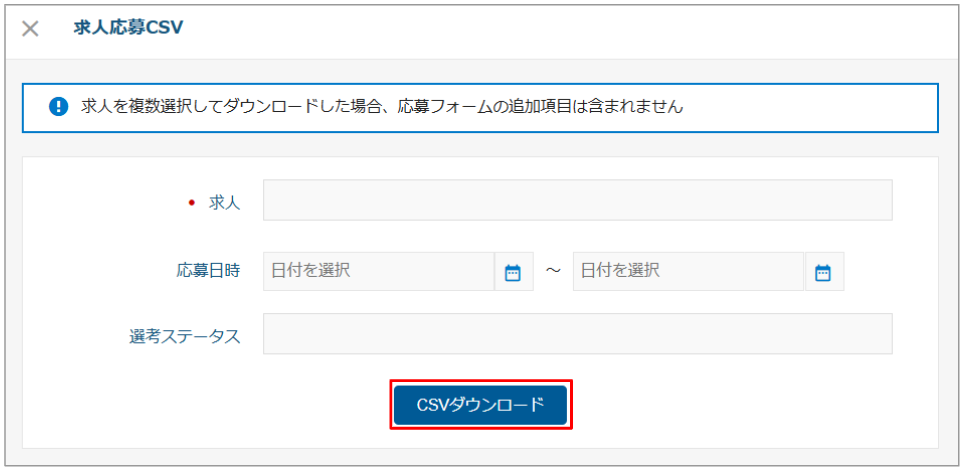Viewport: 965px width, 471px height.
Task: Click the 求人応募CSV dialog title
Action: [x=128, y=27]
